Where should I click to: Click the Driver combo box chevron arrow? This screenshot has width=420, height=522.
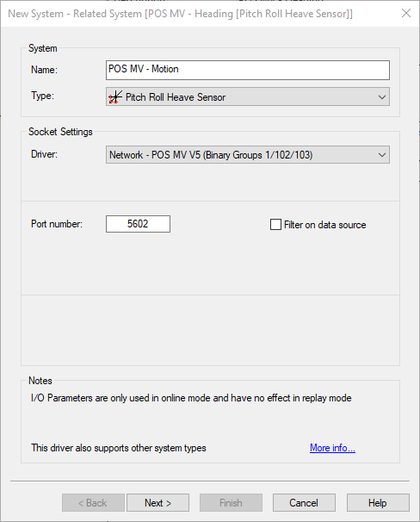coord(382,155)
